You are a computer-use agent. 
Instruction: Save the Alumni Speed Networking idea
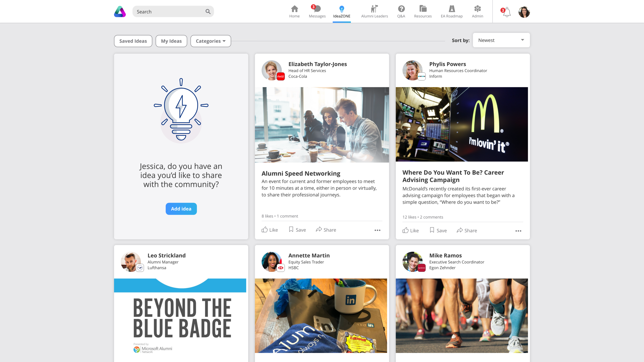297,230
